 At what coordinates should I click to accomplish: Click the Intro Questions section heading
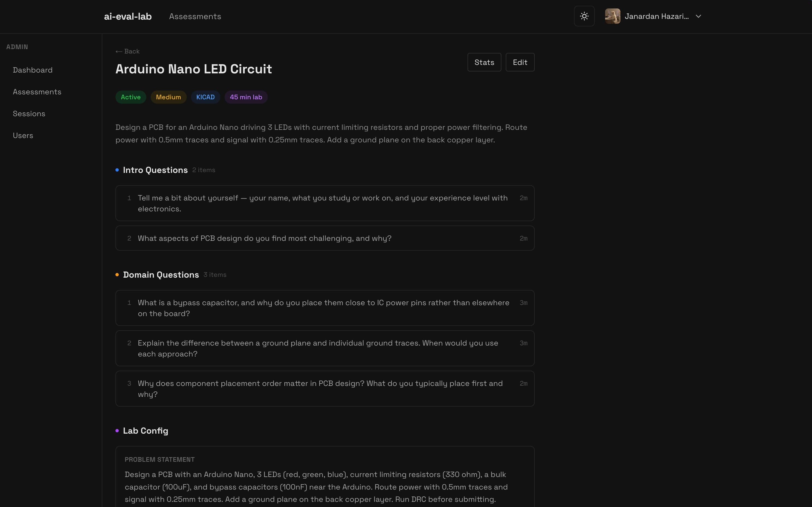pos(155,170)
